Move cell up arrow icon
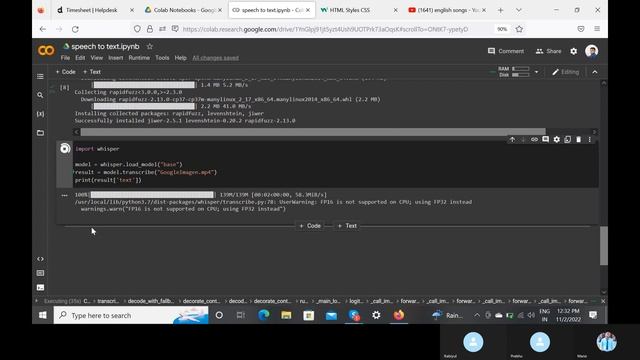This screenshot has width=640, height=360. (x=512, y=140)
